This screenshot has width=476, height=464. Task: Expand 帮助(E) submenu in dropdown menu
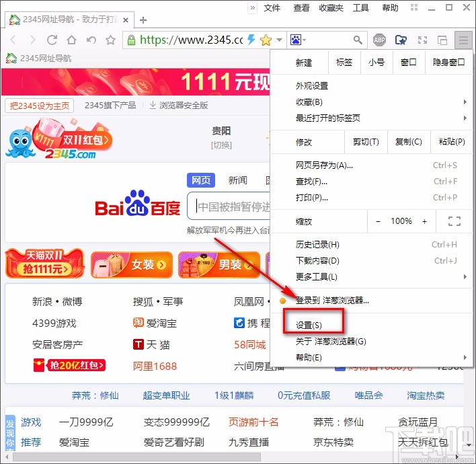(x=371, y=357)
